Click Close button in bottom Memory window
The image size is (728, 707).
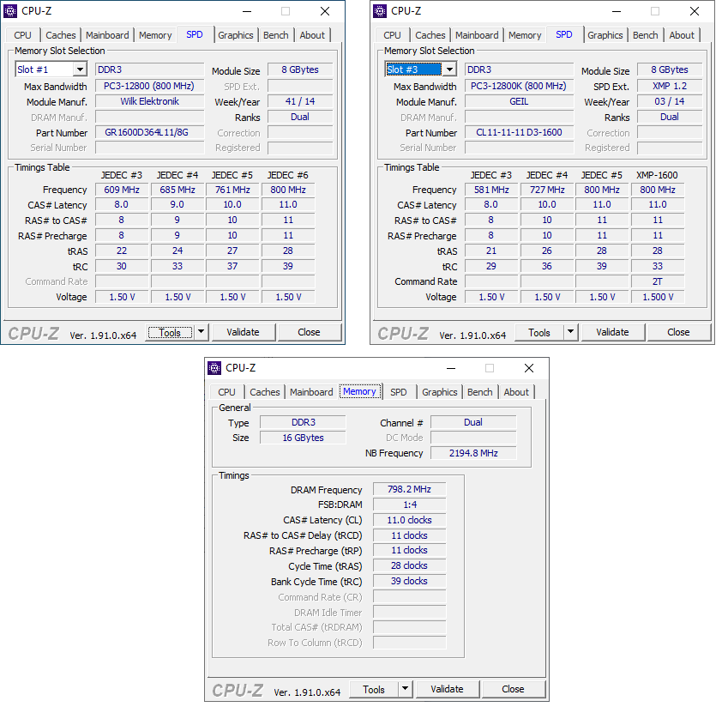click(x=513, y=689)
